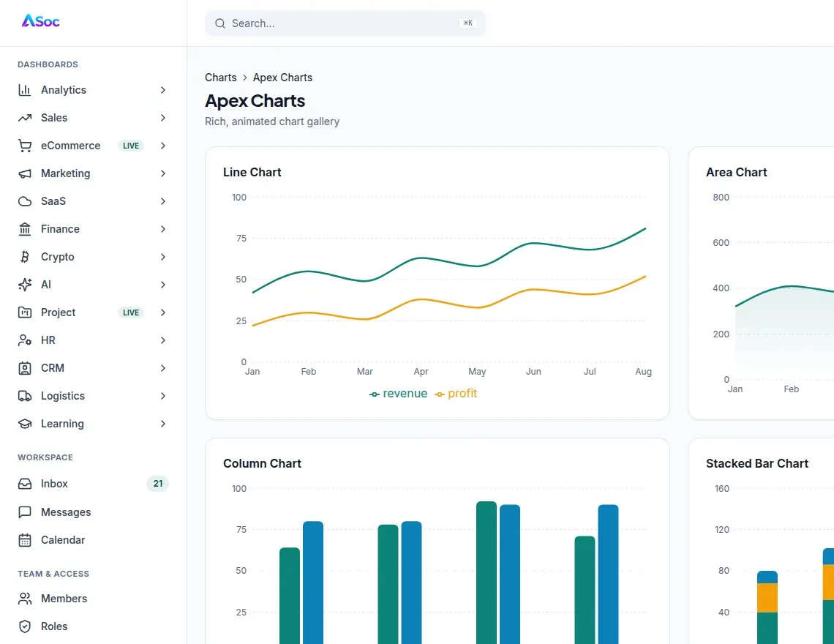The width and height of the screenshot is (834, 644).
Task: Expand the HR menu chevron
Action: (x=162, y=340)
